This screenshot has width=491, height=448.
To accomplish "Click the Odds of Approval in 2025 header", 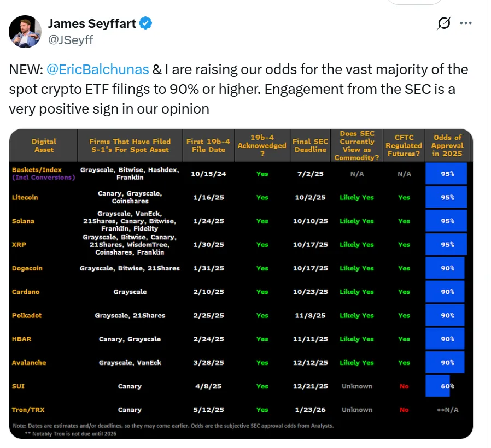I will pyautogui.click(x=447, y=145).
